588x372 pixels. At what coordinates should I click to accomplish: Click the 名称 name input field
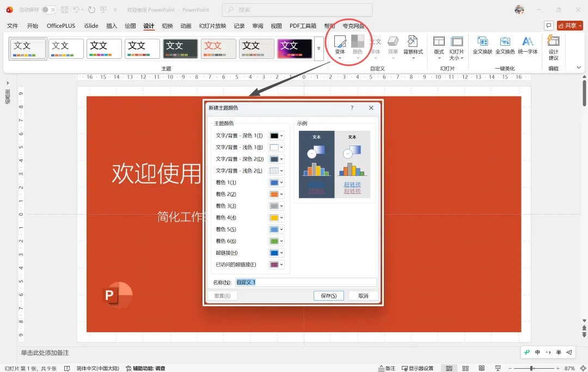(x=306, y=282)
